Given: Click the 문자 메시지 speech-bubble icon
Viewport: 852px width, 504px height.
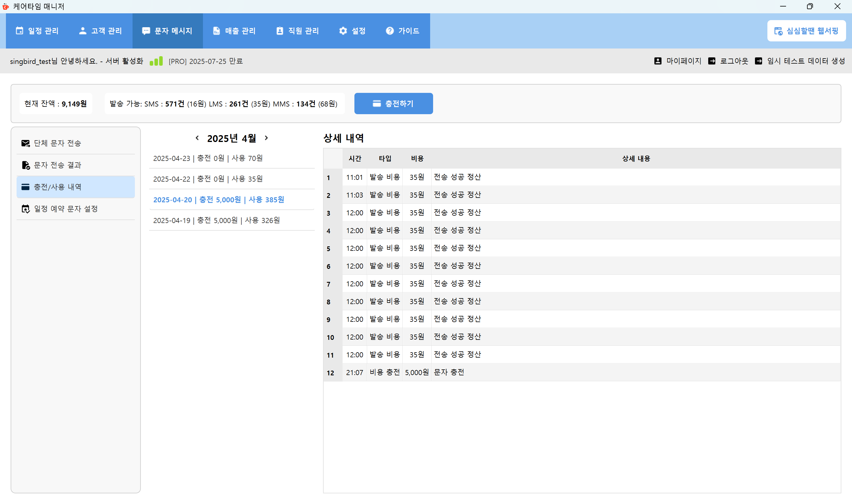Looking at the screenshot, I should tap(146, 30).
